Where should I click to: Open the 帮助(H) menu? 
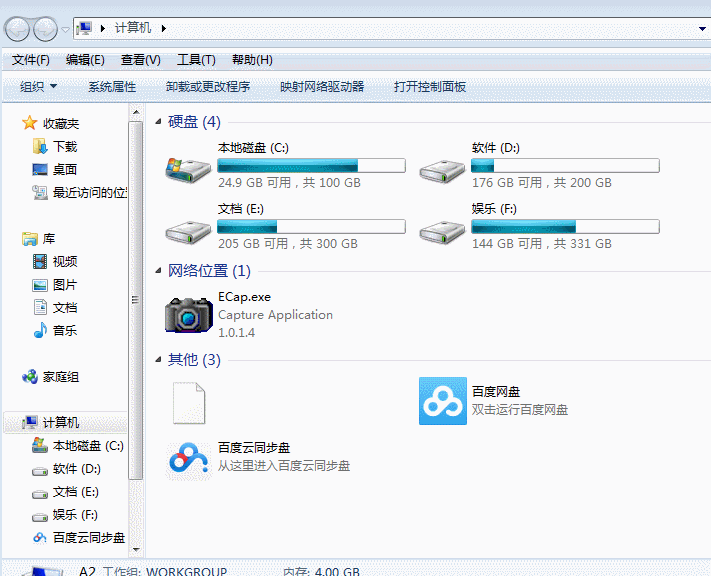coord(252,59)
